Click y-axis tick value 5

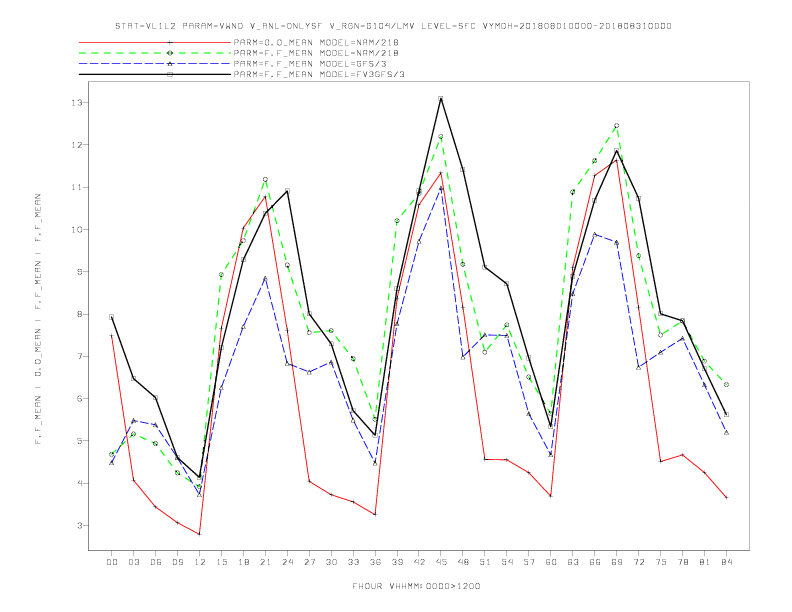coord(80,441)
